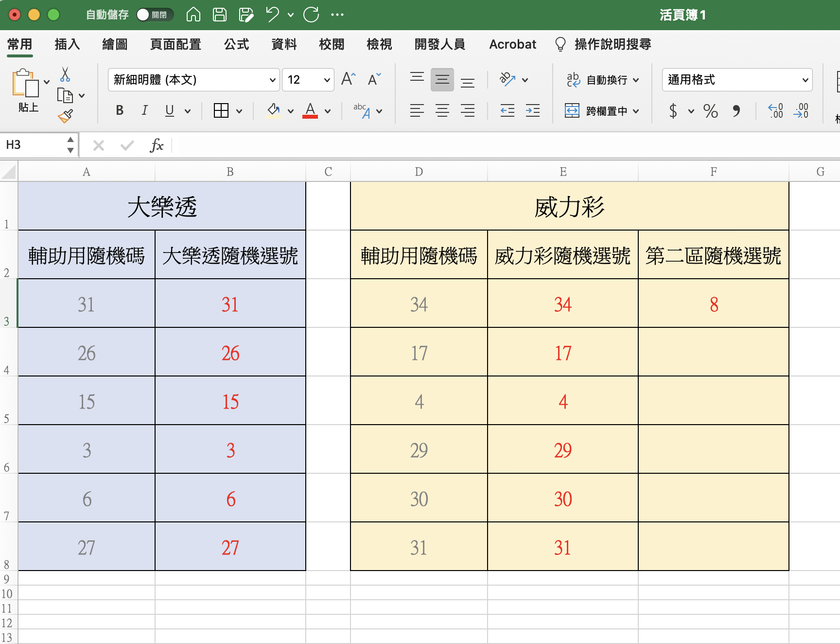Center text horizontally

(x=442, y=111)
